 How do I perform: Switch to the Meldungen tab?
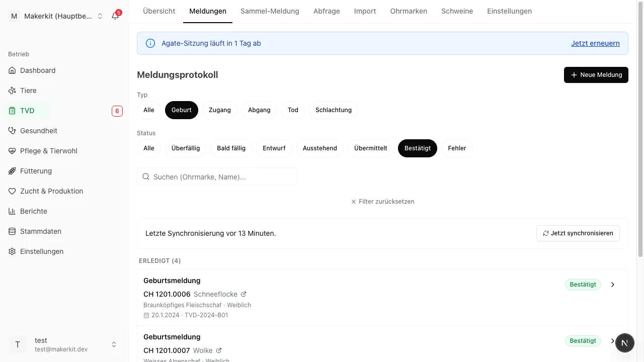click(x=208, y=11)
